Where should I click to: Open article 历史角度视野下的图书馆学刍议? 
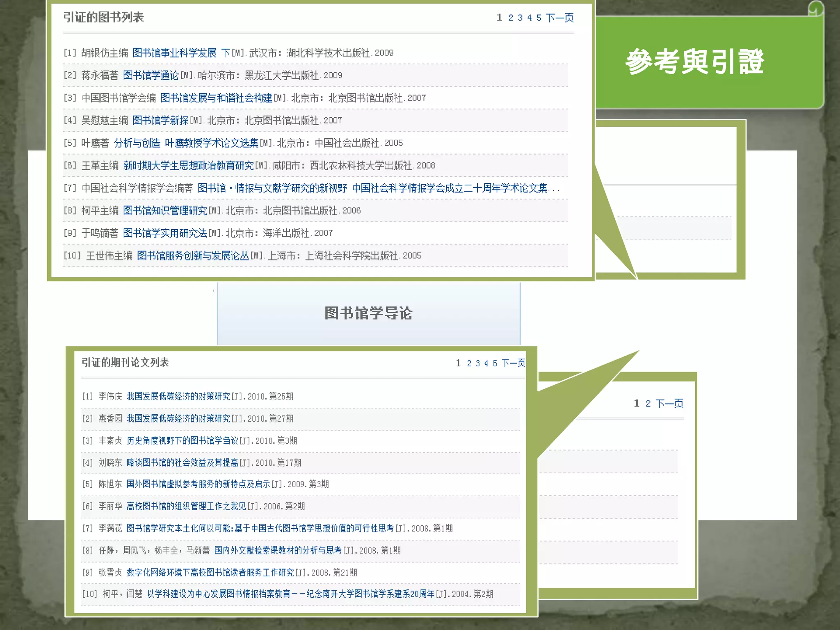point(182,441)
